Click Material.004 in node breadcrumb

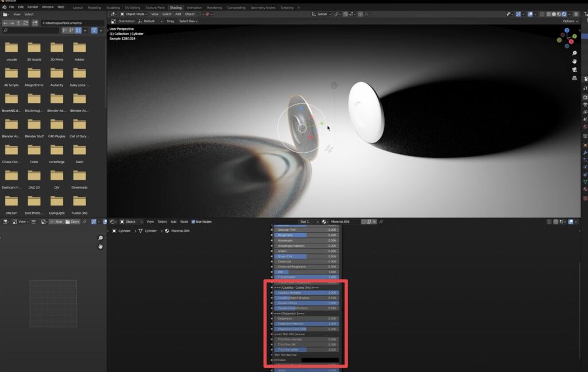tap(177, 231)
